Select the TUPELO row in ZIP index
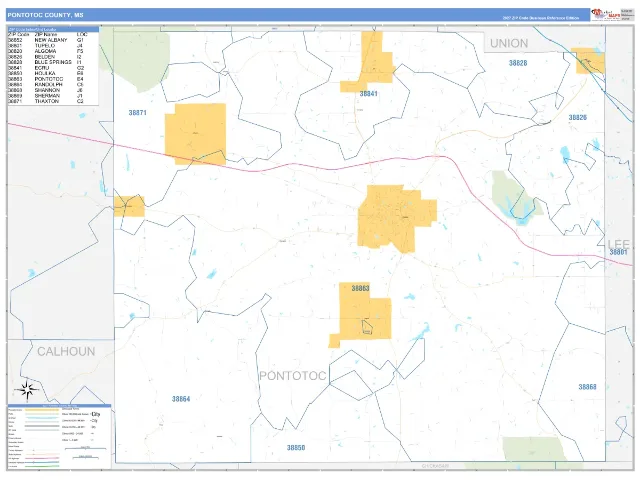This screenshot has width=640, height=480. tap(46, 46)
